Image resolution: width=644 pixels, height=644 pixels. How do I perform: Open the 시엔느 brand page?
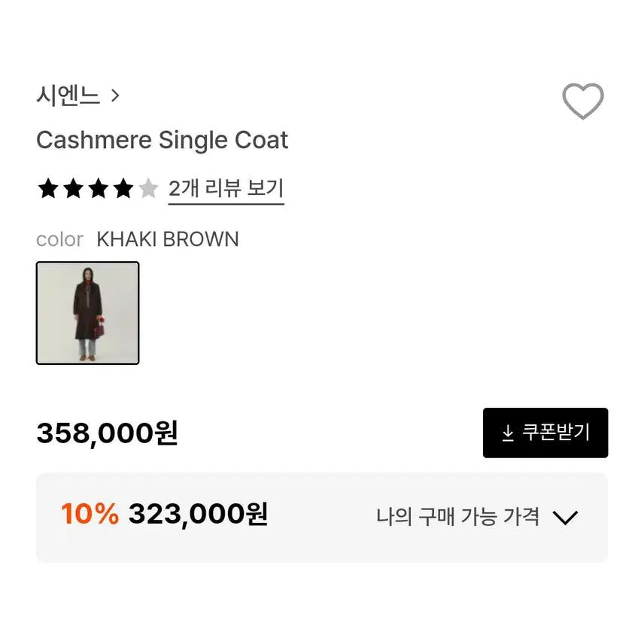coord(69,95)
